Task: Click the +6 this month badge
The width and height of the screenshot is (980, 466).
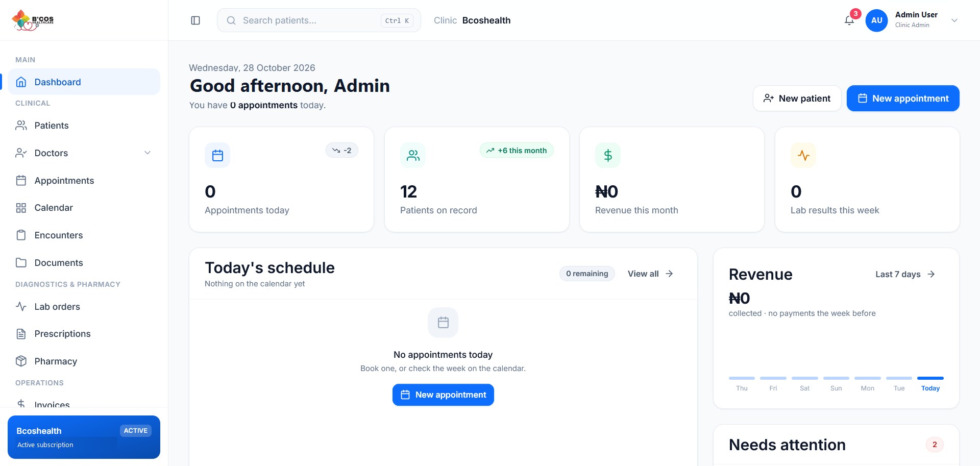Action: (517, 151)
